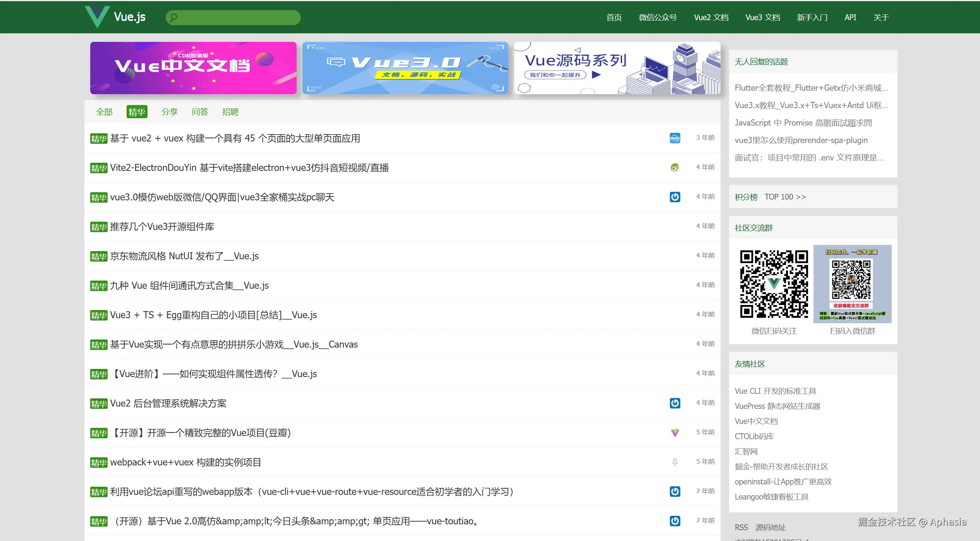Switch to the 全部 tab
The height and width of the screenshot is (541, 980).
coord(104,112)
